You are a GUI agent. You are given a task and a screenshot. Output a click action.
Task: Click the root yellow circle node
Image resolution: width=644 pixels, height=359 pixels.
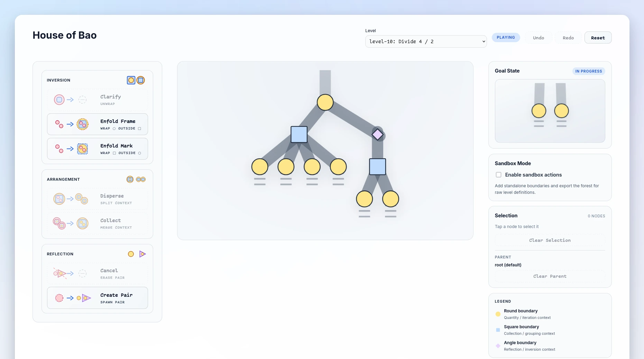point(325,103)
